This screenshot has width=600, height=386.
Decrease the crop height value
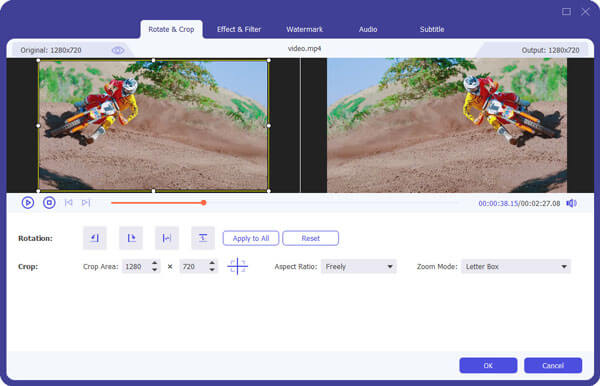pos(212,270)
